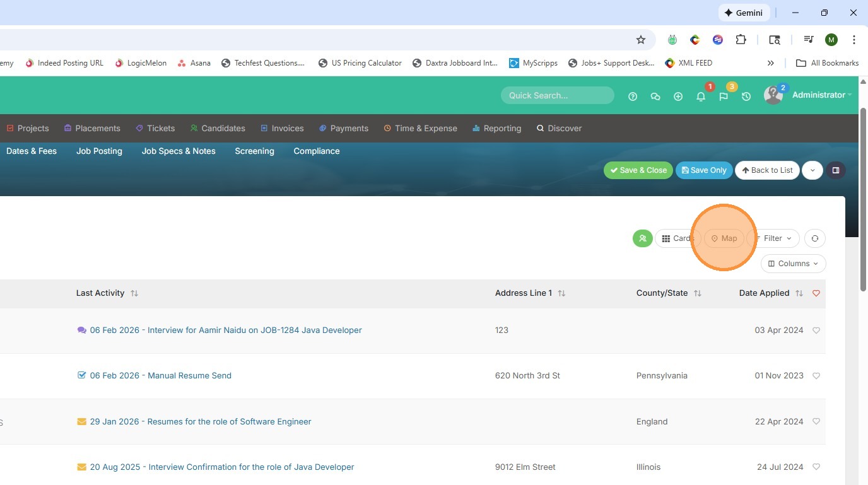Image resolution: width=868 pixels, height=485 pixels.
Task: Open the Interview for Aamir Naidu activity link
Action: click(x=226, y=330)
